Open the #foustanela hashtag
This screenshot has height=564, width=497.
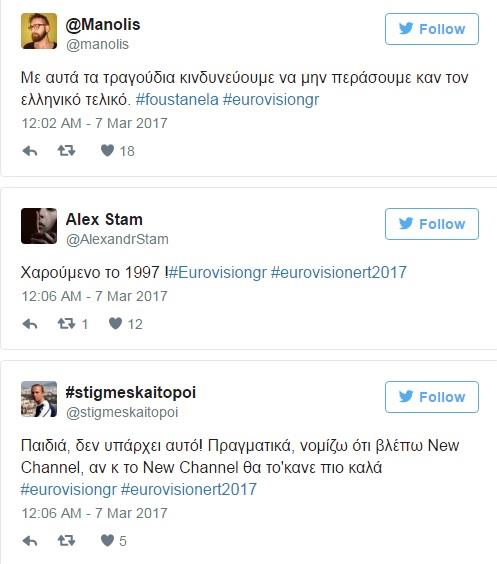(x=177, y=100)
